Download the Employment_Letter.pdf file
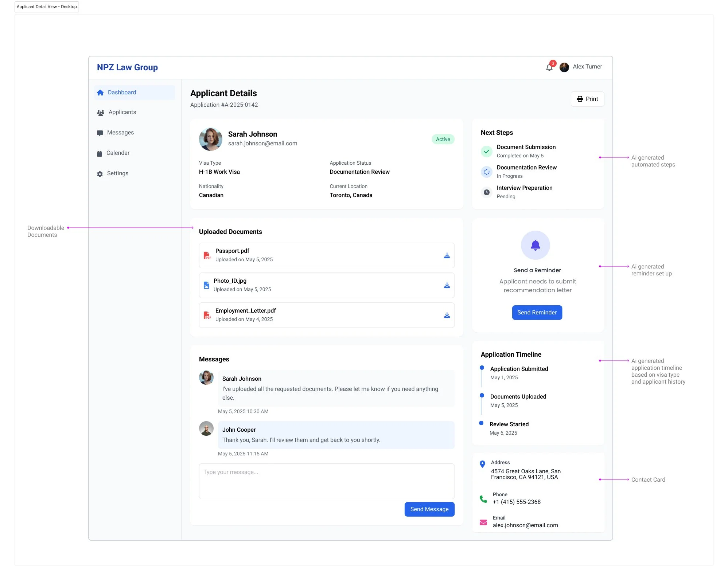This screenshot has width=728, height=580. (x=447, y=316)
